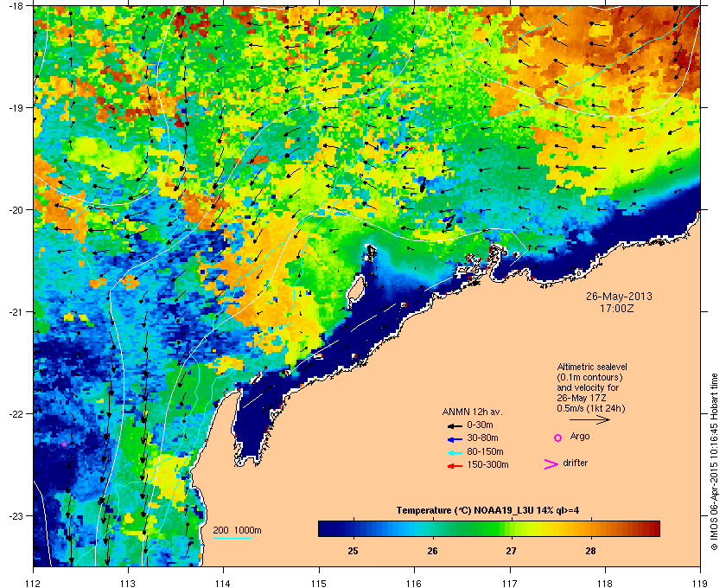Click the Temperature NOAA19_L3U colorbar title
The width and height of the screenshot is (726, 588).
487,511
